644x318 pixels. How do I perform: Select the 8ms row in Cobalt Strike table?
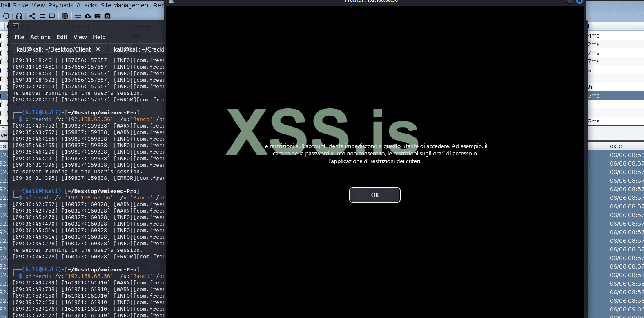pyautogui.click(x=615, y=121)
